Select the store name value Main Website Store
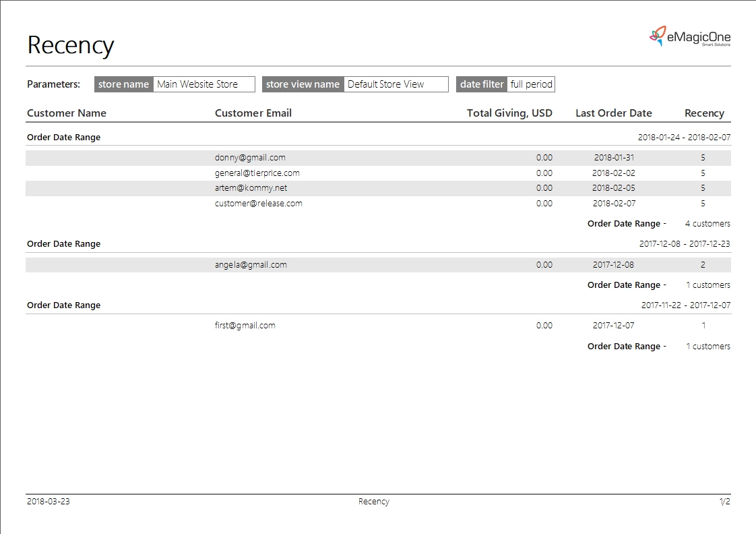 [x=204, y=84]
